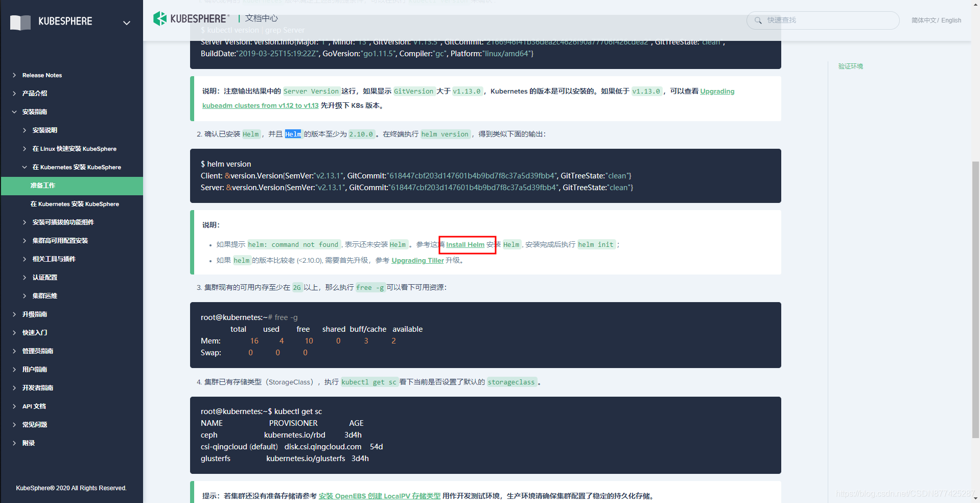Expand the 相关工具与插件 chevron

coord(25,259)
